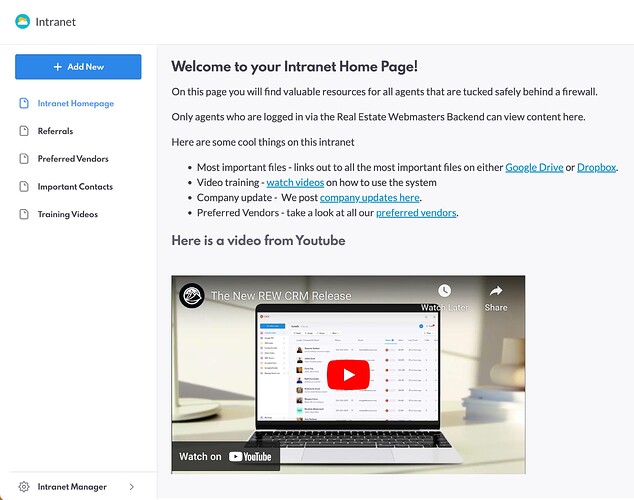Click the Watch Later clock icon

point(444,290)
